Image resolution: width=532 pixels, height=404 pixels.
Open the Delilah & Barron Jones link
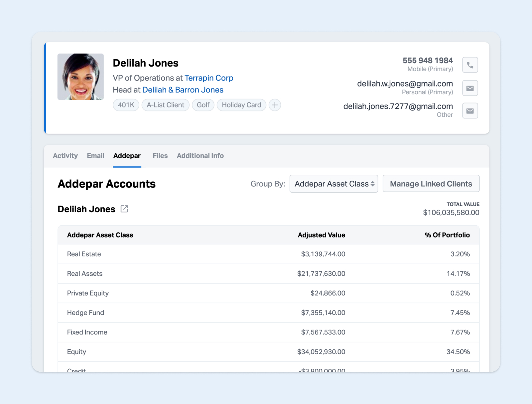pyautogui.click(x=183, y=90)
